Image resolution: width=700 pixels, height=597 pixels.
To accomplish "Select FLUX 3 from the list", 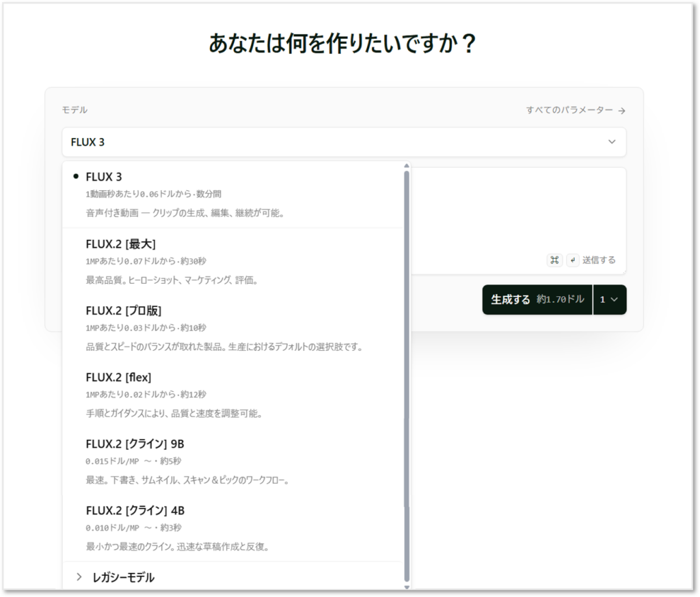I will [x=232, y=195].
